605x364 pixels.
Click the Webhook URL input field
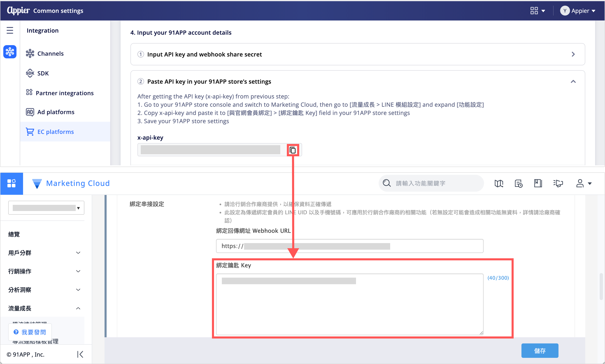[349, 246]
